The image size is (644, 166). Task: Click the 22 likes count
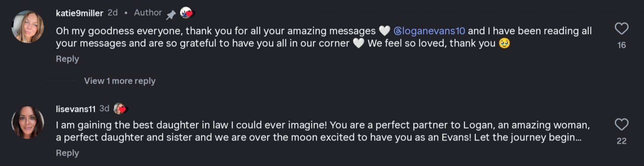coord(622,141)
